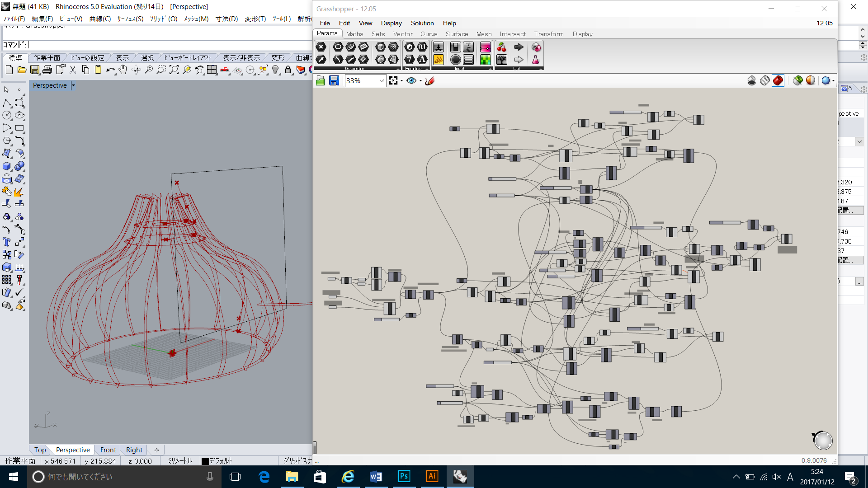Open the zoom extents dropdown arrow
Image resolution: width=868 pixels, height=488 pixels.
point(401,80)
